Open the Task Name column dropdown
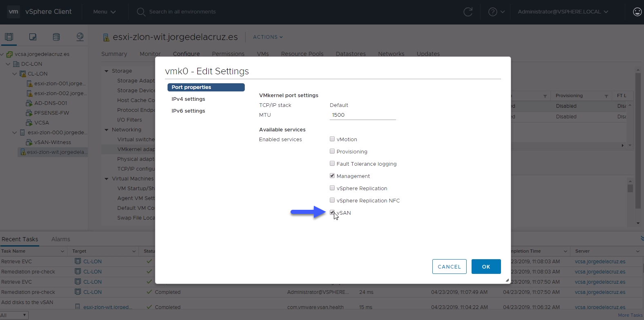Image resolution: width=644 pixels, height=320 pixels. (x=63, y=251)
